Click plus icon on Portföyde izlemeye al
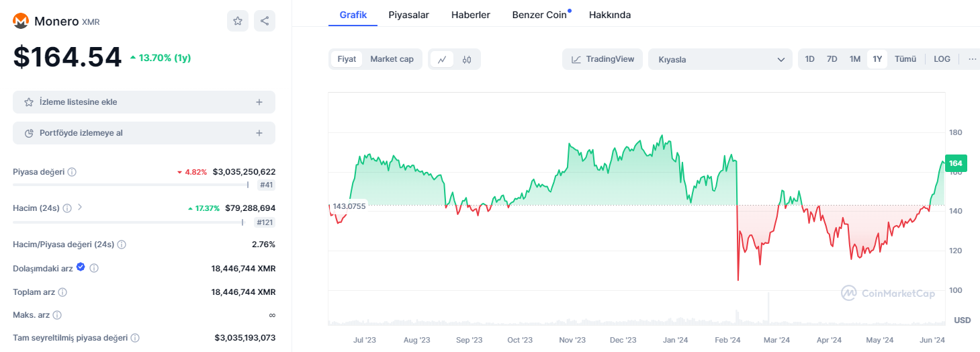The image size is (980, 352). point(259,133)
